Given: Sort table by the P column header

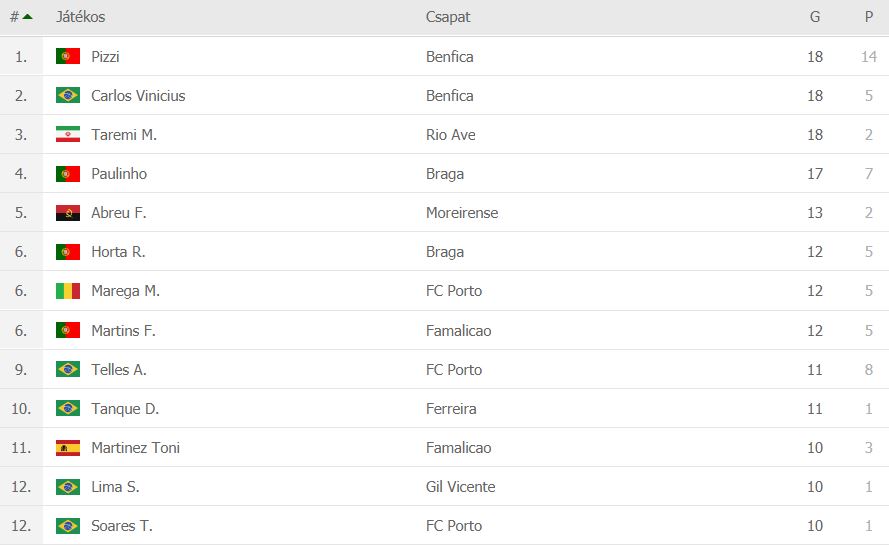Looking at the screenshot, I should click(x=869, y=17).
